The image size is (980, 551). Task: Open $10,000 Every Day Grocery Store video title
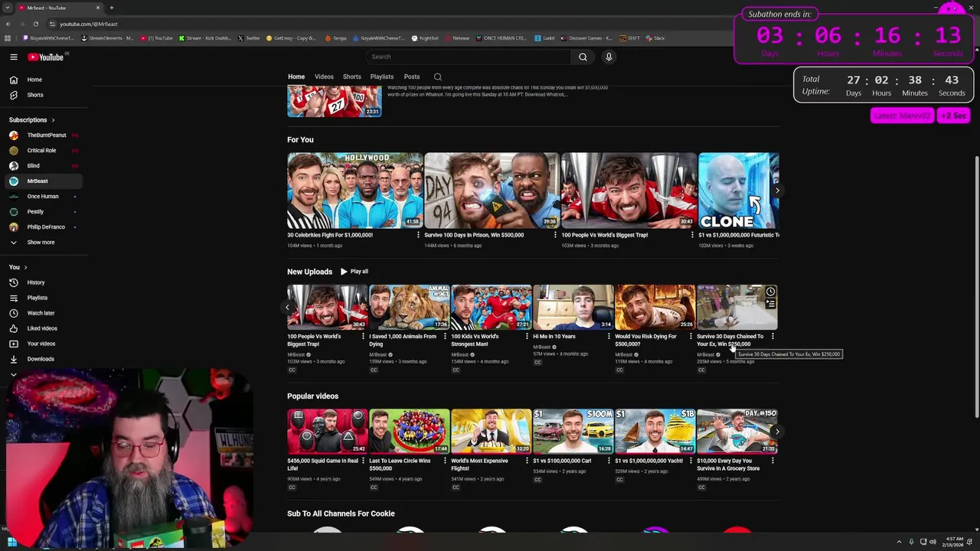[x=727, y=465]
